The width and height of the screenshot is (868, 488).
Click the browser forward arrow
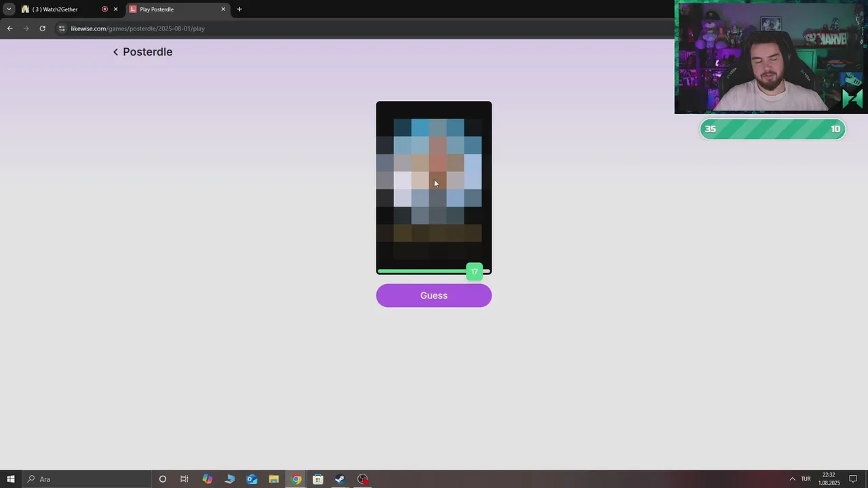[26, 28]
